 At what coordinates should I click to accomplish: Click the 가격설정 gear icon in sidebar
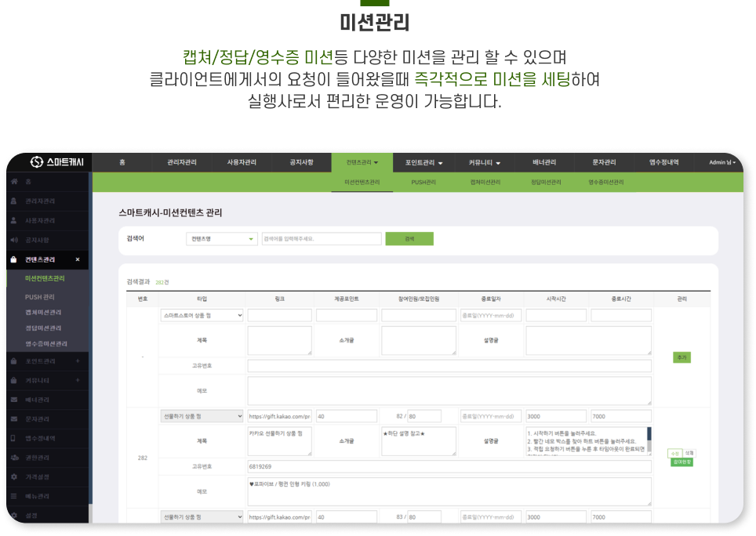click(14, 476)
